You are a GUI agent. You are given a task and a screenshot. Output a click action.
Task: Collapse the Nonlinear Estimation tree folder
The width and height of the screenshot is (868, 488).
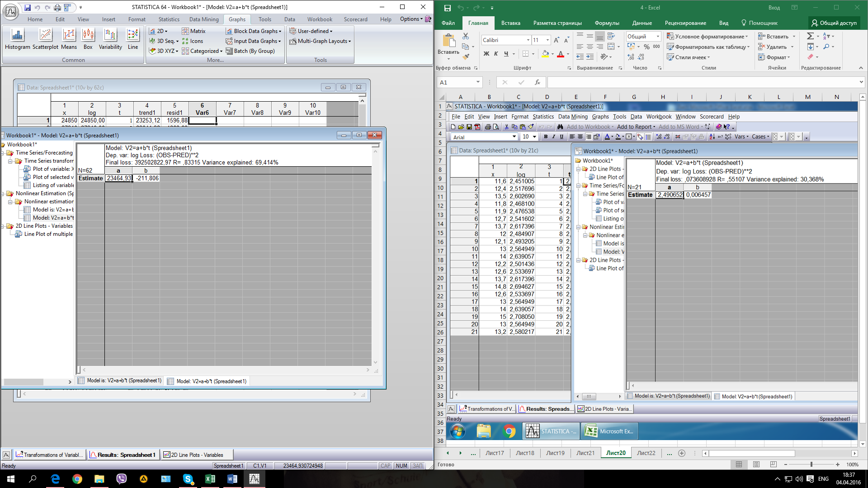tap(3, 193)
